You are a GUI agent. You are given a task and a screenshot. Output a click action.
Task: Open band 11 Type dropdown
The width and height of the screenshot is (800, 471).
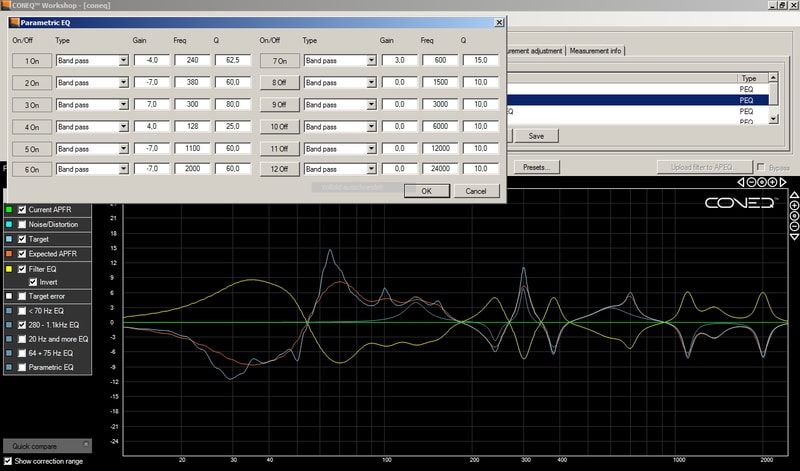[371, 149]
